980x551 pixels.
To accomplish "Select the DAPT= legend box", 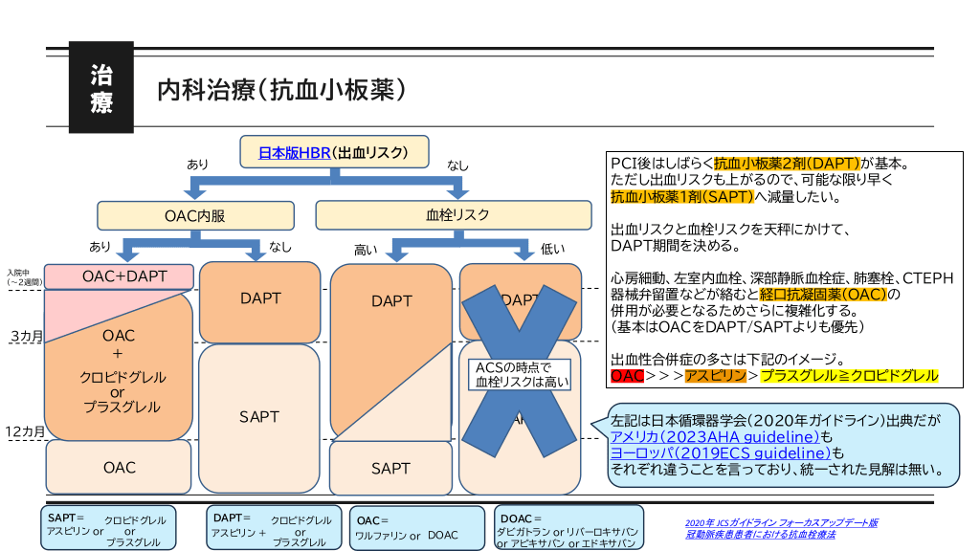I will [273, 527].
